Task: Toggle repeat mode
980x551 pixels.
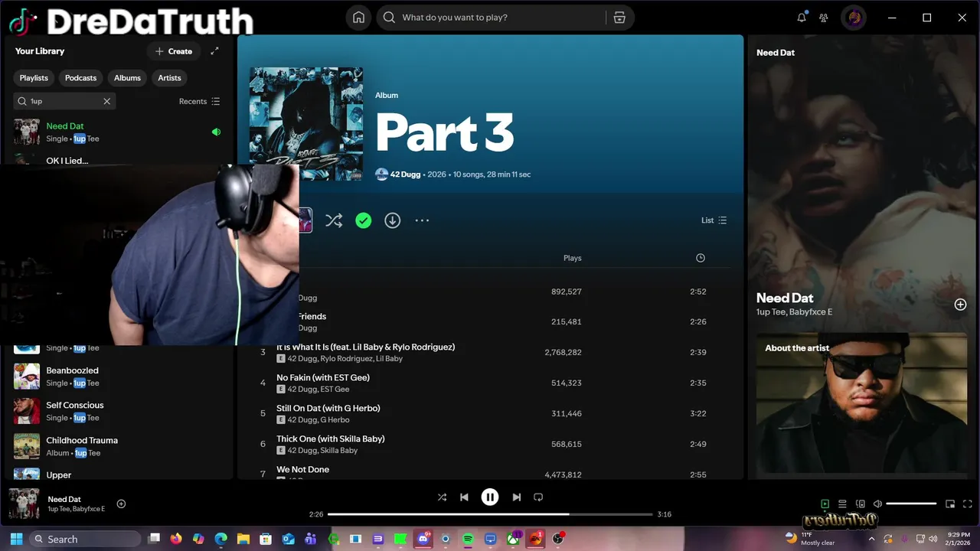Action: 538,497
